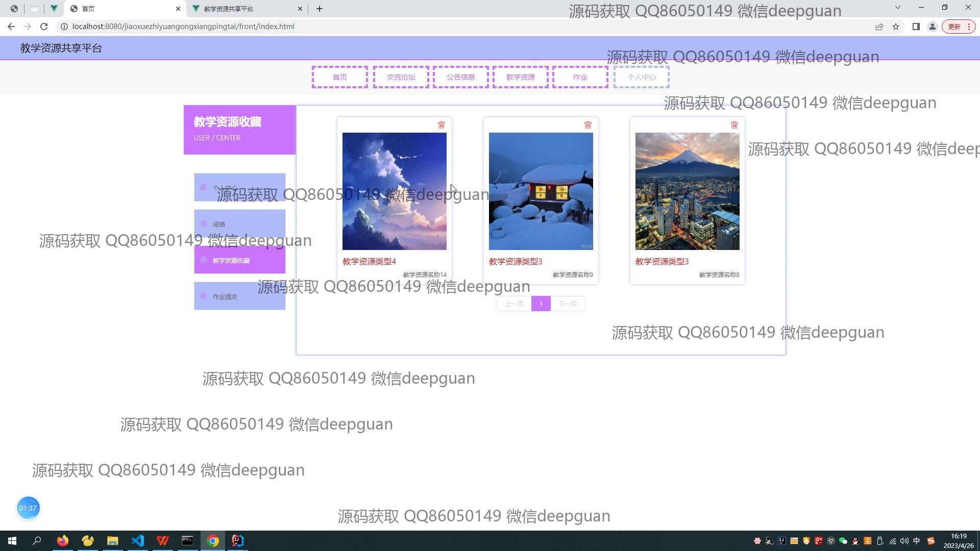Open the volume control in system tray
The height and width of the screenshot is (551, 980).
[904, 541]
